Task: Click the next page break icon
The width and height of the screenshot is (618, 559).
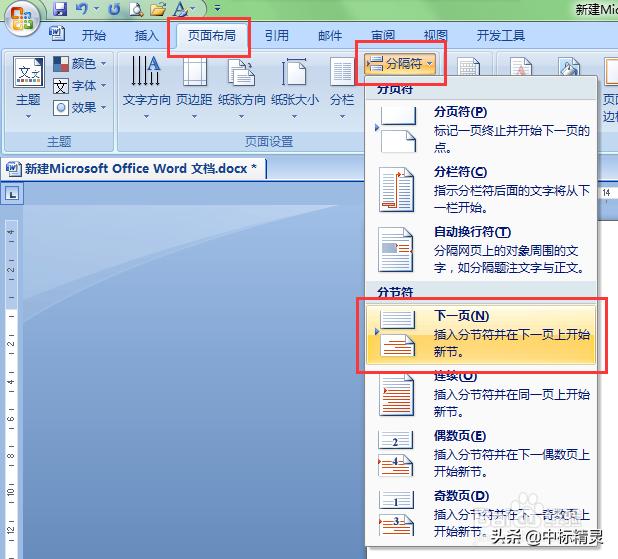Action: coord(397,333)
